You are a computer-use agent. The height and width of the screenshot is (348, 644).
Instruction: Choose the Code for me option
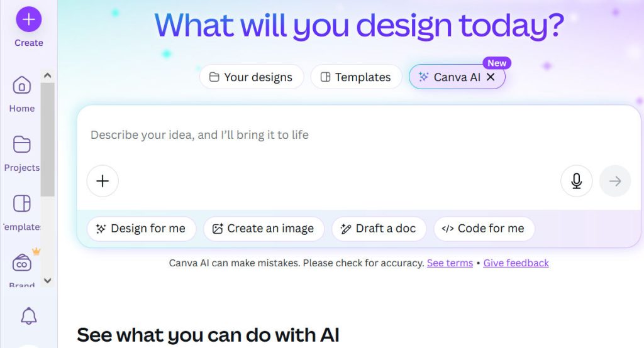coord(484,229)
